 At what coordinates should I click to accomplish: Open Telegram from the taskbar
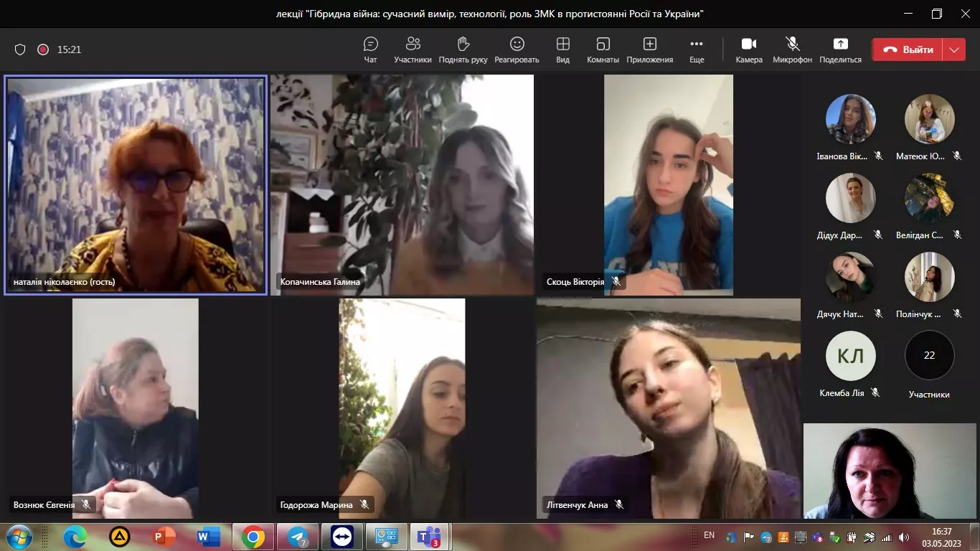[x=298, y=537]
